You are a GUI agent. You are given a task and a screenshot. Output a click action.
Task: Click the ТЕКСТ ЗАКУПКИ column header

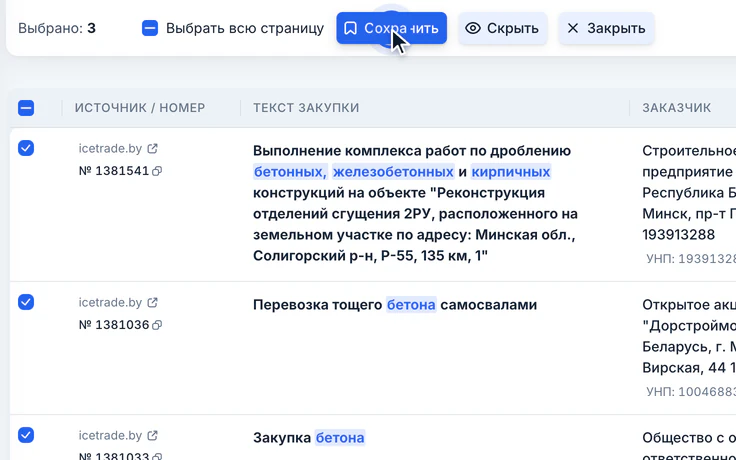tap(306, 108)
